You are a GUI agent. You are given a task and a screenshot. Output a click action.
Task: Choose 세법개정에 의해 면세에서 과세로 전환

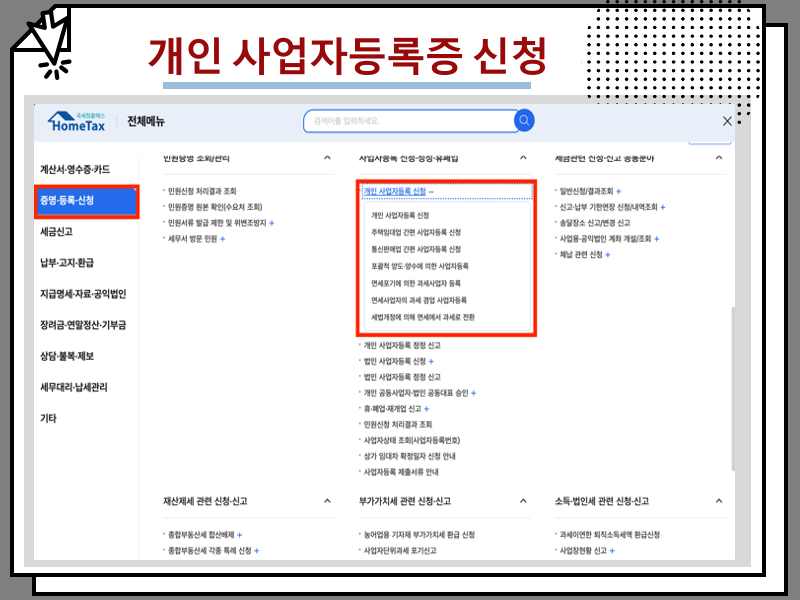(x=423, y=317)
